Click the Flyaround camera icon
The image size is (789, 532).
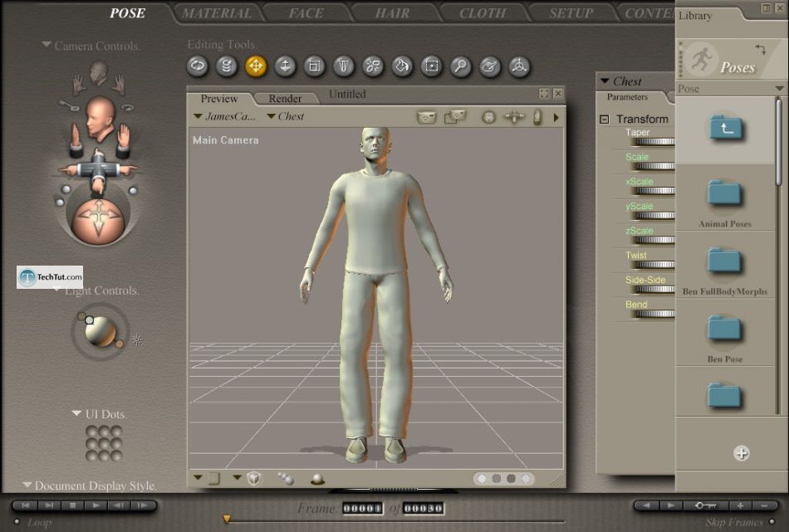[128, 107]
